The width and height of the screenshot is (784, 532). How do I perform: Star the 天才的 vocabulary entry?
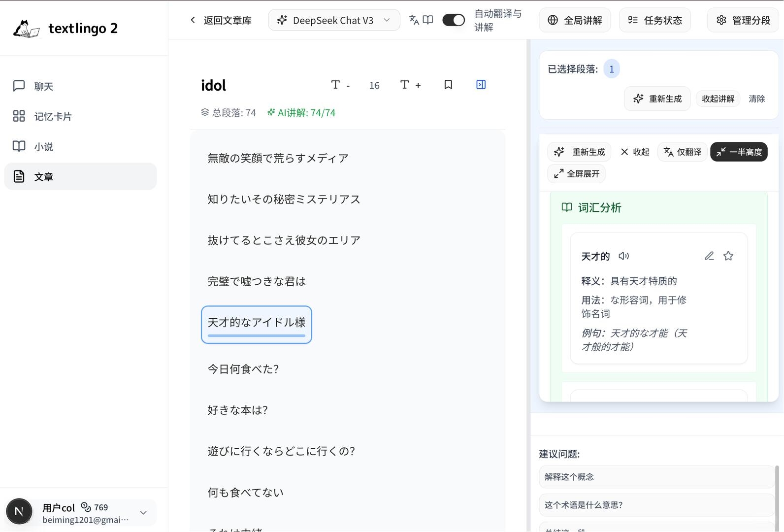[x=728, y=256]
